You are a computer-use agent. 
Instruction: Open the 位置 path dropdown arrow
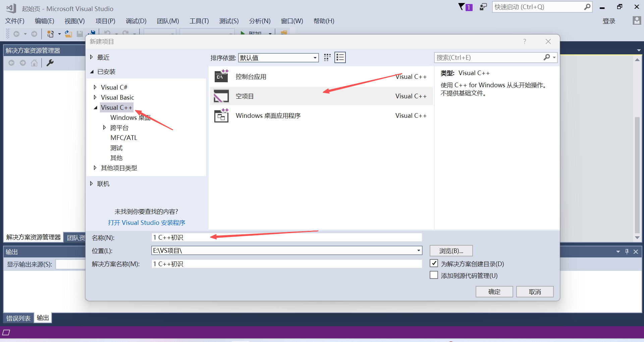tap(418, 251)
